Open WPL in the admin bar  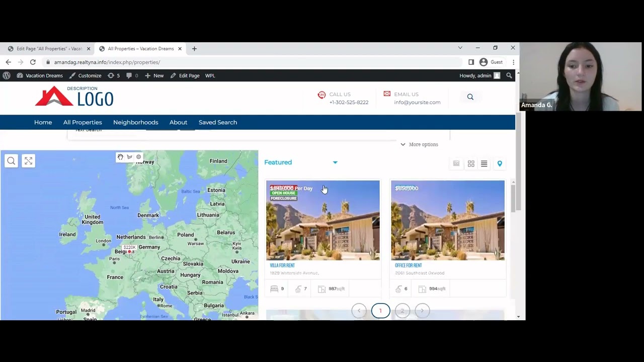click(210, 75)
